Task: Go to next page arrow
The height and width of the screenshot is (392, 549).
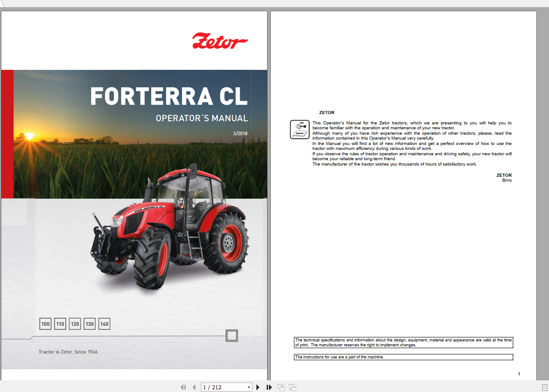Action: click(258, 387)
